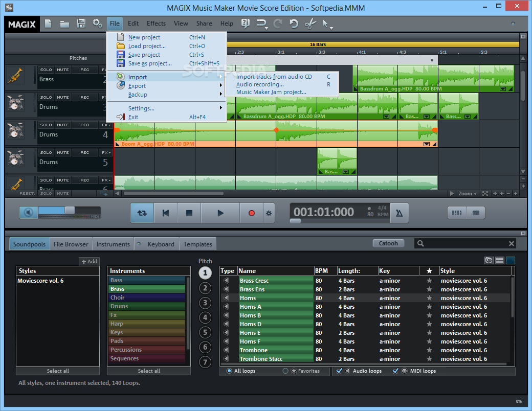Viewport: 532px width, 411px height.
Task: Select the All loops radio button
Action: 229,371
